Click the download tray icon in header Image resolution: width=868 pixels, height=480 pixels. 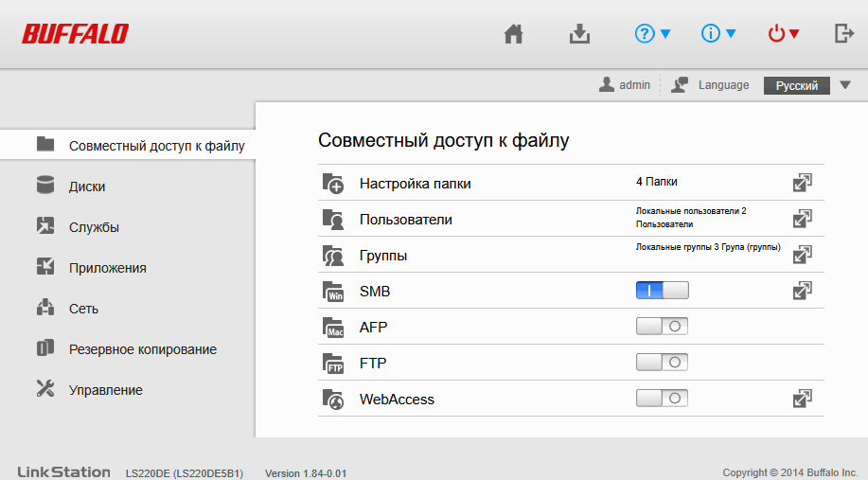579,34
